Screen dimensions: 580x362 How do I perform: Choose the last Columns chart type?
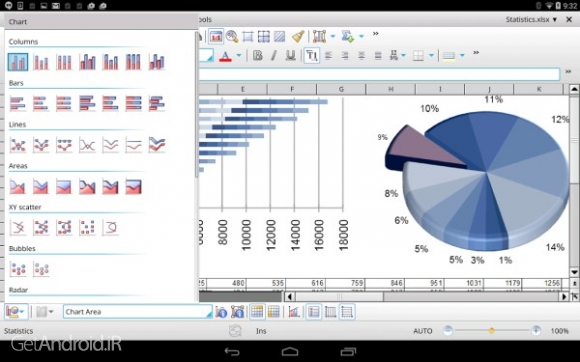[x=157, y=62]
